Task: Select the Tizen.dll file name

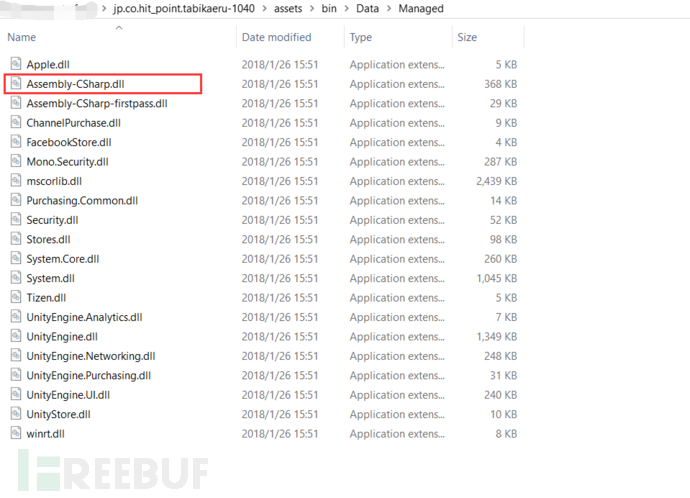Action: [x=46, y=298]
